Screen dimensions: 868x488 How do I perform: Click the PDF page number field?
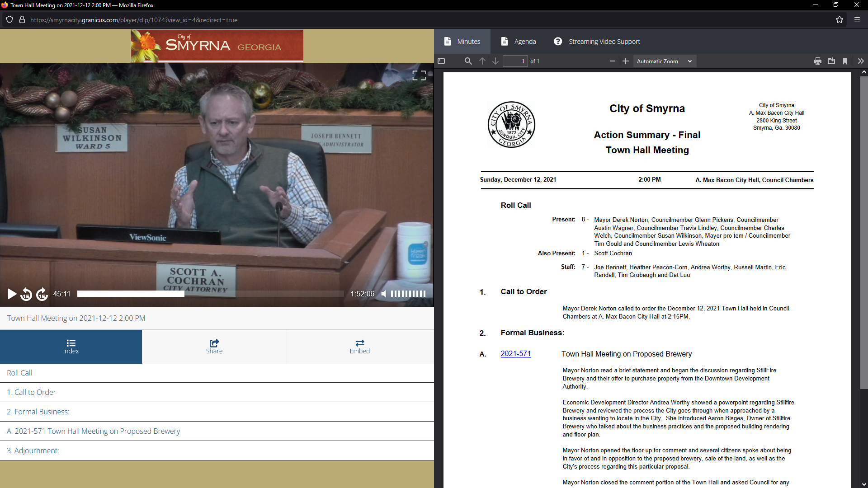(x=515, y=61)
